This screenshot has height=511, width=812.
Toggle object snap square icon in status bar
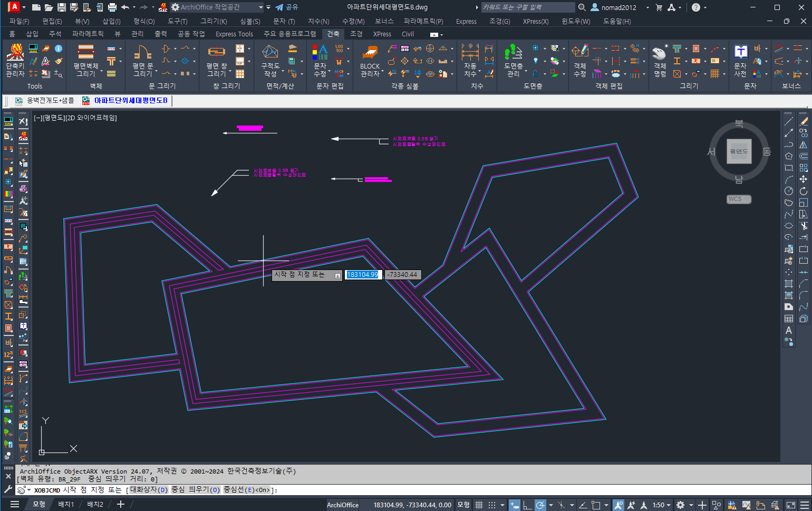point(596,505)
